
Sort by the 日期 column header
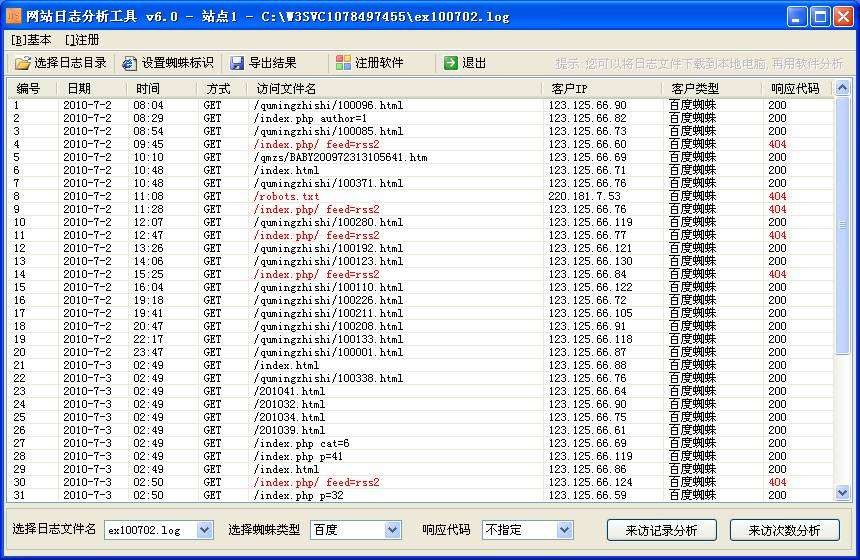click(79, 88)
